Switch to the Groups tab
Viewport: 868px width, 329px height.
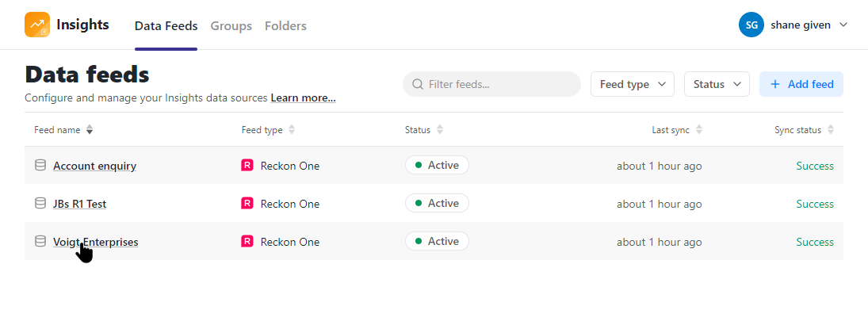click(x=231, y=26)
